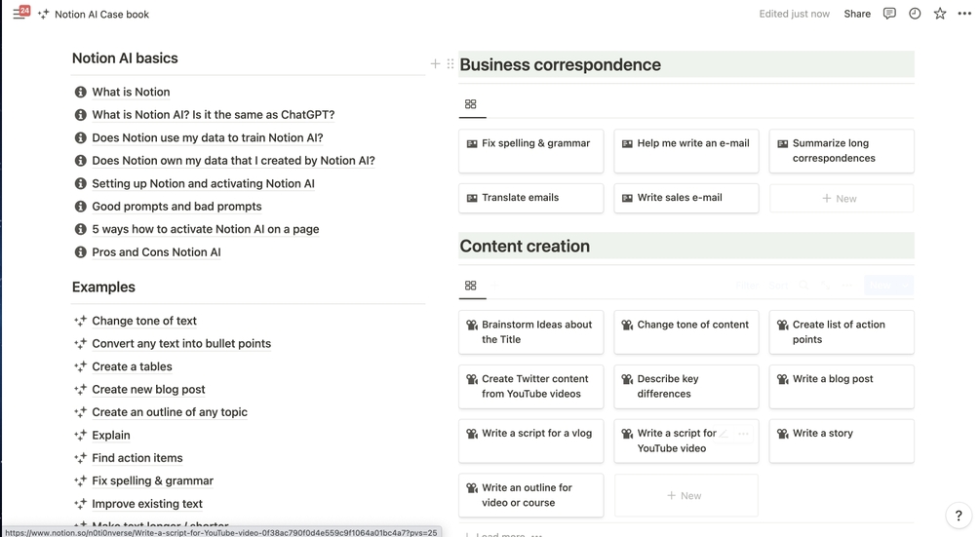Expand Load more in Content creation
The image size is (980, 537).
pos(501,534)
